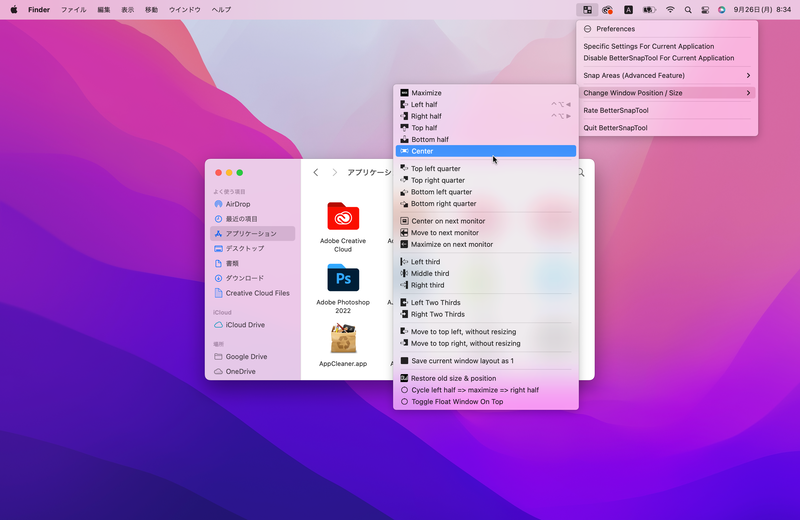Open the ファイル menu
Screen dimensions: 800x520
pyautogui.click(x=73, y=10)
